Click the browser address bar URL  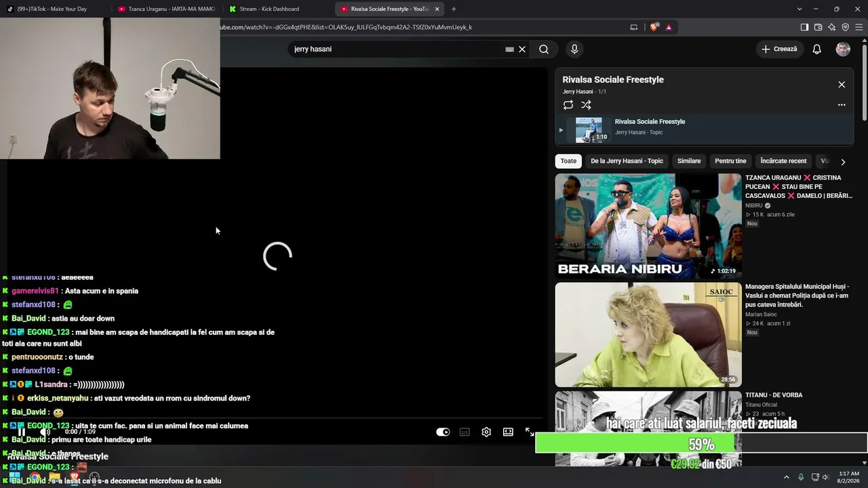[346, 27]
